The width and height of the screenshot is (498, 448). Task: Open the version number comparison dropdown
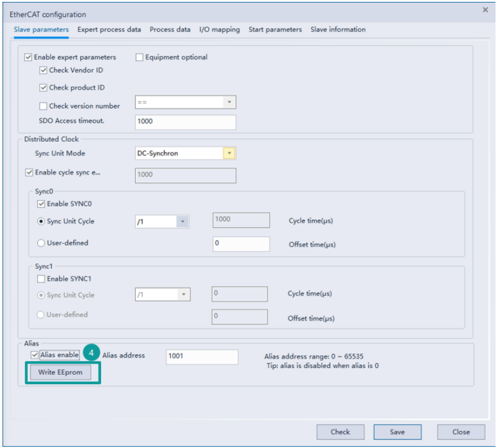[x=229, y=102]
